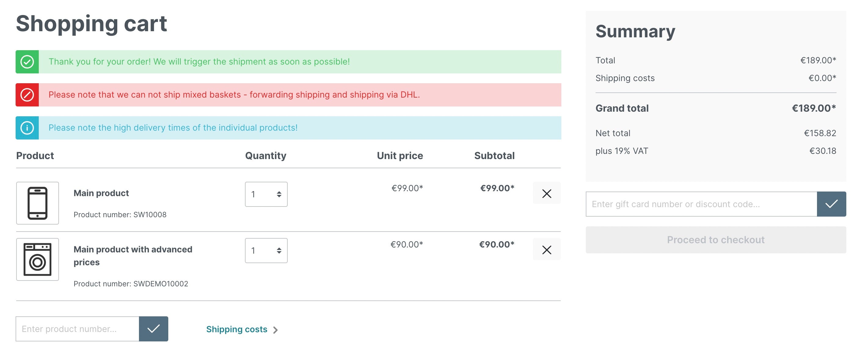The image size is (868, 361).
Task: Click the product number entry confirm icon
Action: point(154,328)
